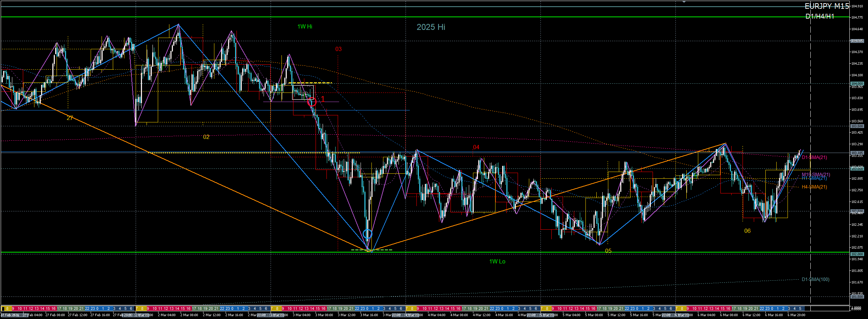
Task: Click the D1/H4/H1 timeframe label
Action: pos(820,17)
